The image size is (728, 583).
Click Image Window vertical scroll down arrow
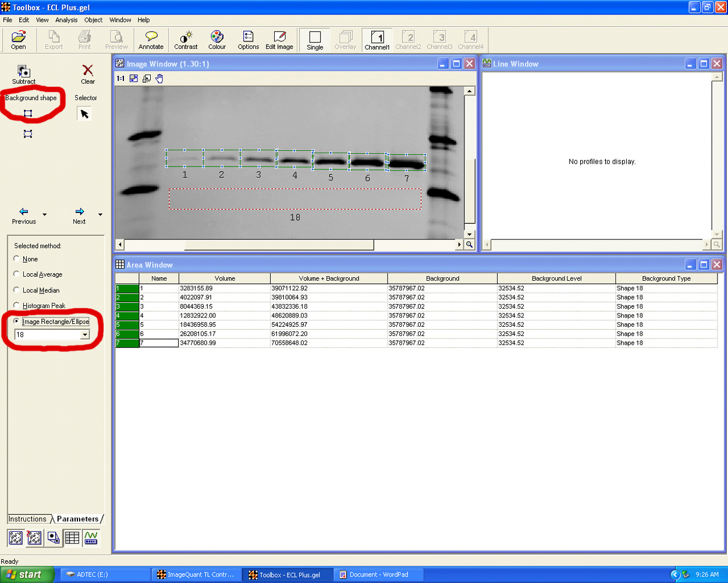coord(470,234)
